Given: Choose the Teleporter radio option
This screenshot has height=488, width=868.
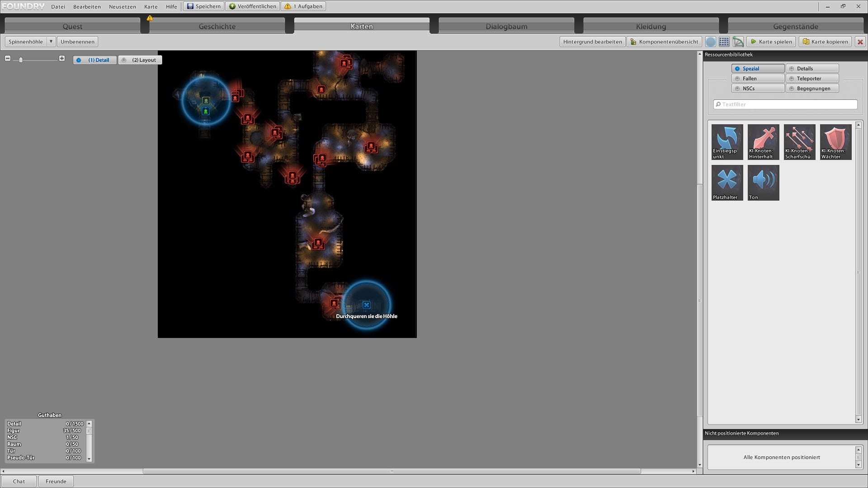Looking at the screenshot, I should [812, 79].
